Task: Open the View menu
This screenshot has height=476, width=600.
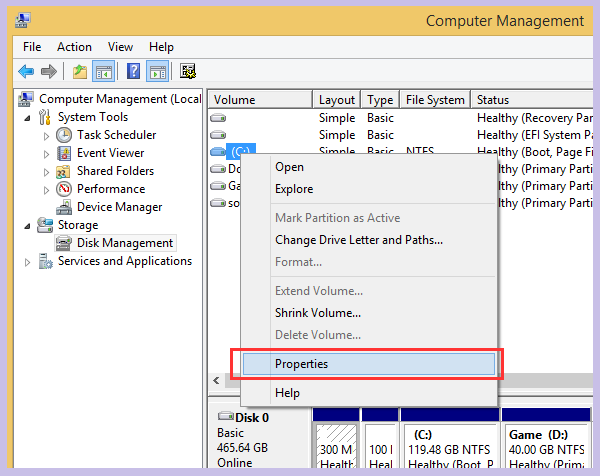Action: [x=120, y=47]
